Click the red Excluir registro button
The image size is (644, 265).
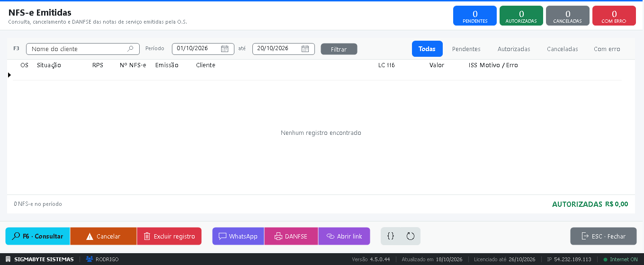[169, 236]
